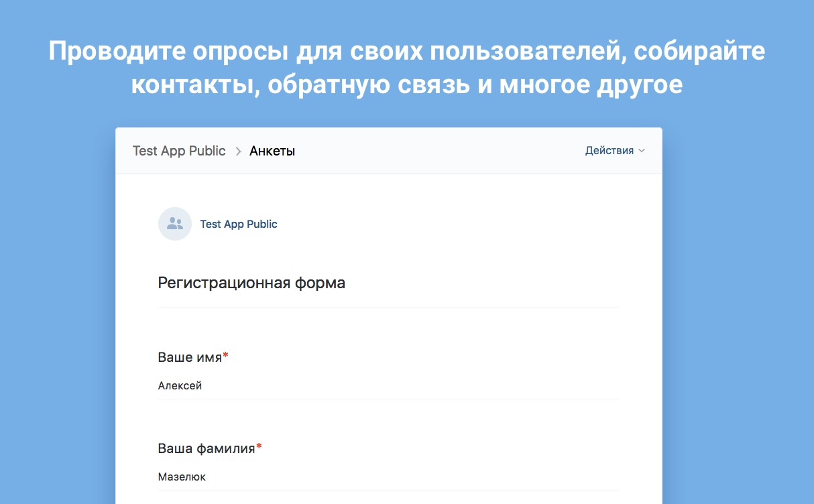Focus the Ваша фамилия field with Мазелюк
Image resolution: width=814 pixels, height=504 pixels.
(388, 477)
